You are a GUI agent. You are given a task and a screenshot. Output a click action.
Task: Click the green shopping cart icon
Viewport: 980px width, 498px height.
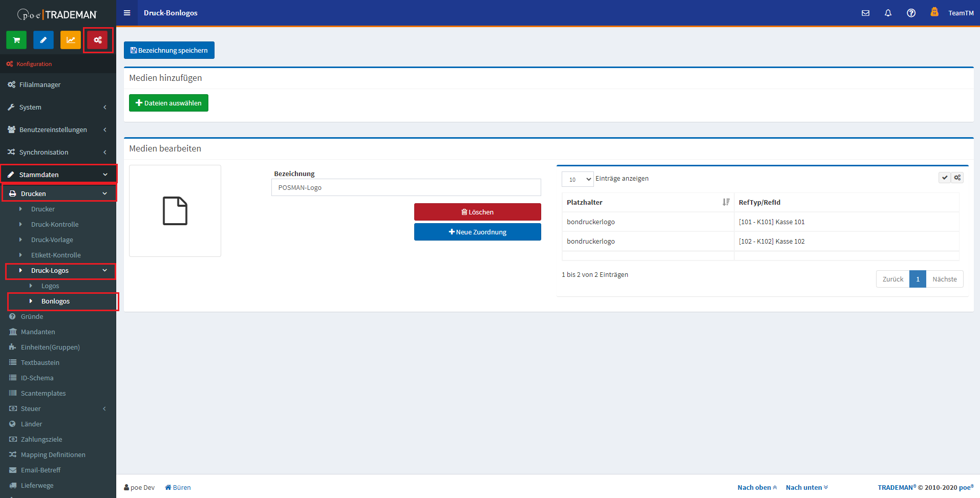tap(16, 40)
